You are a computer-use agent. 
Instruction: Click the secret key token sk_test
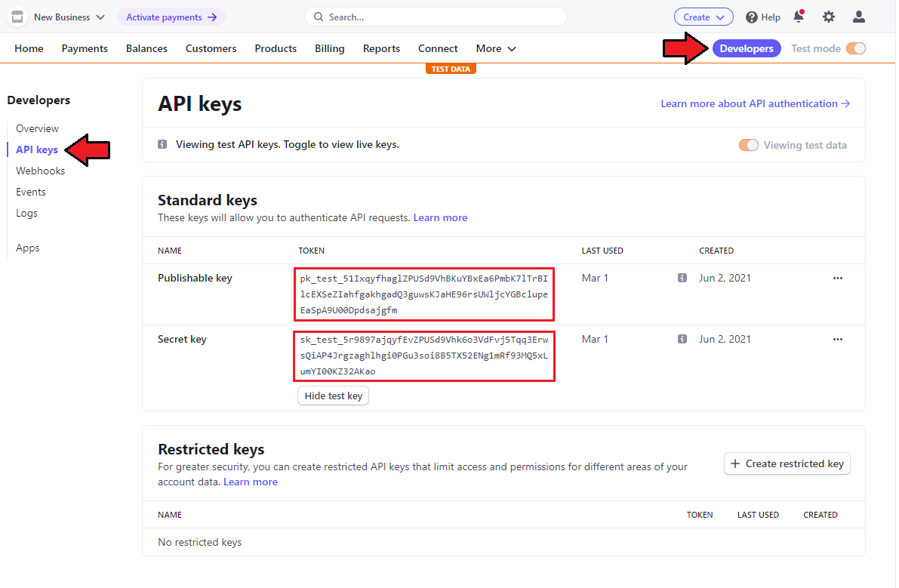point(426,356)
